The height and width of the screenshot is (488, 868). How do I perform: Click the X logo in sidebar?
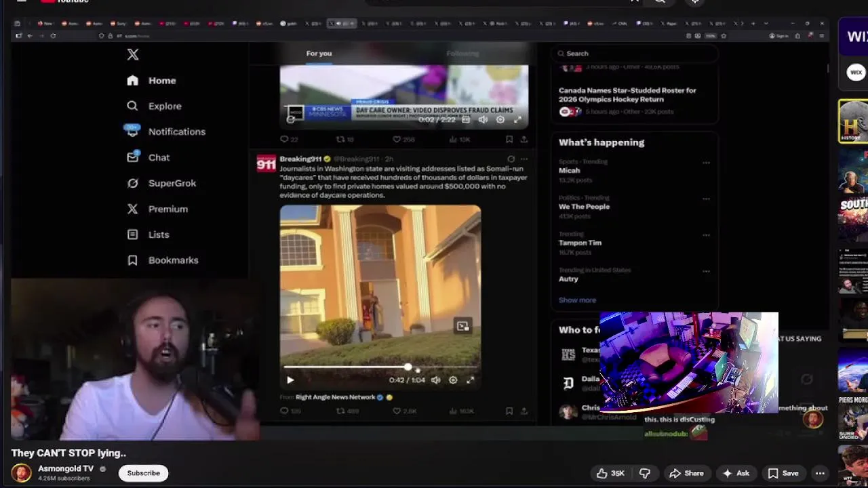click(133, 55)
